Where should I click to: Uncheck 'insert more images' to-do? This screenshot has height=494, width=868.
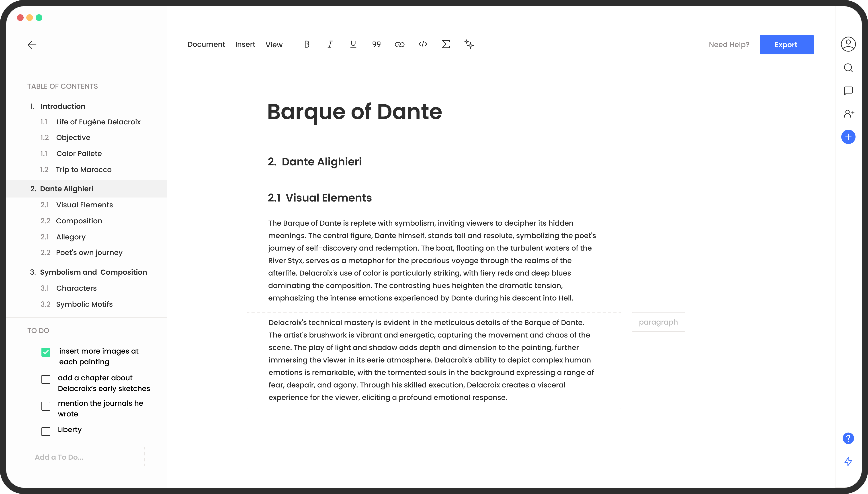click(x=46, y=352)
